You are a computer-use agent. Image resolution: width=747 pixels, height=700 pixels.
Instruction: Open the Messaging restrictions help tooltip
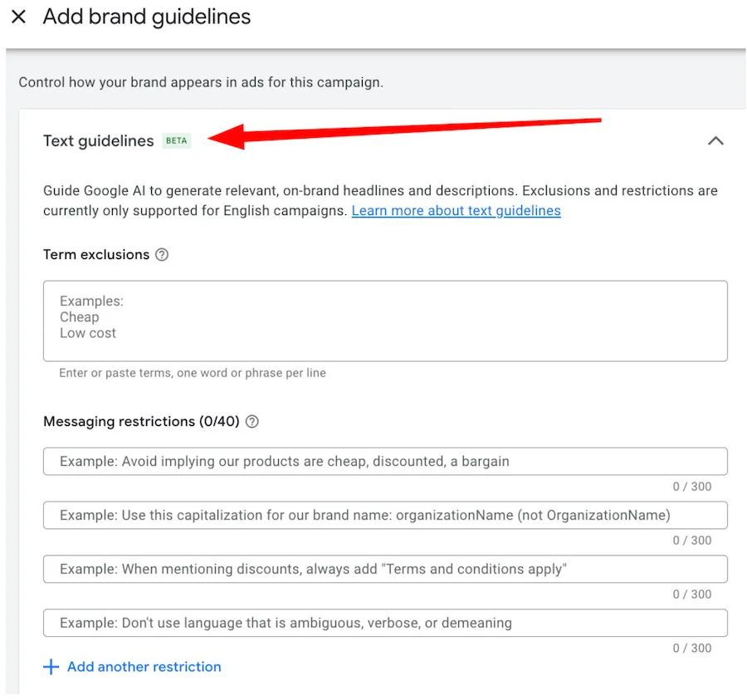tap(251, 422)
